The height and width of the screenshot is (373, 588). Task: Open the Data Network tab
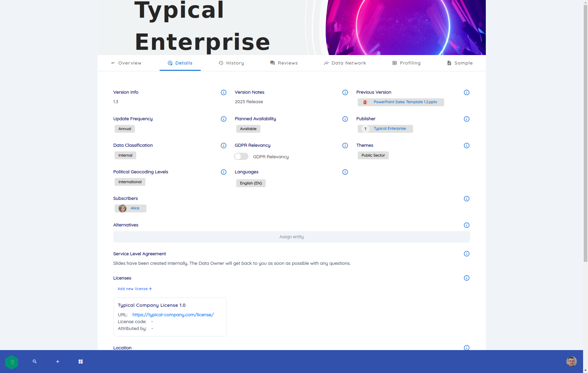(345, 63)
